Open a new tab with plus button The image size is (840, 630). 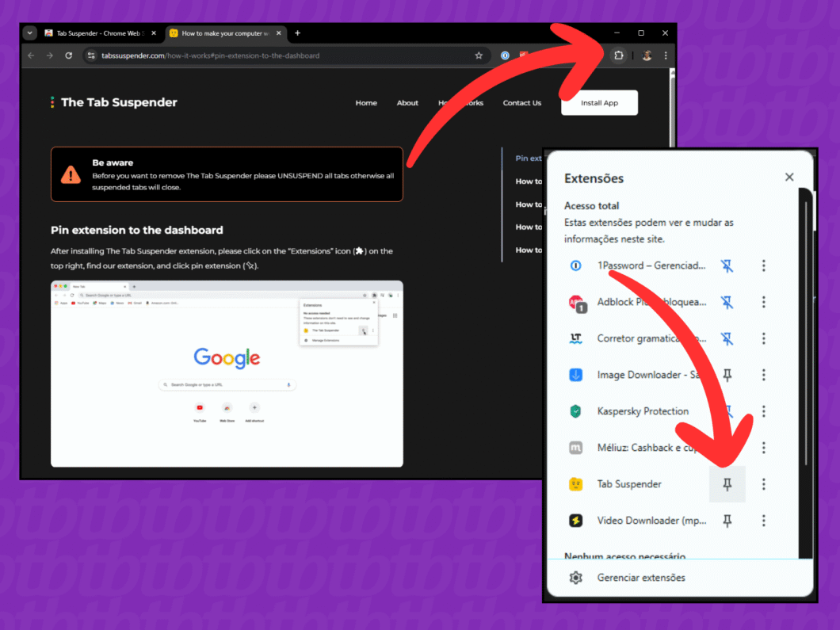tap(298, 33)
